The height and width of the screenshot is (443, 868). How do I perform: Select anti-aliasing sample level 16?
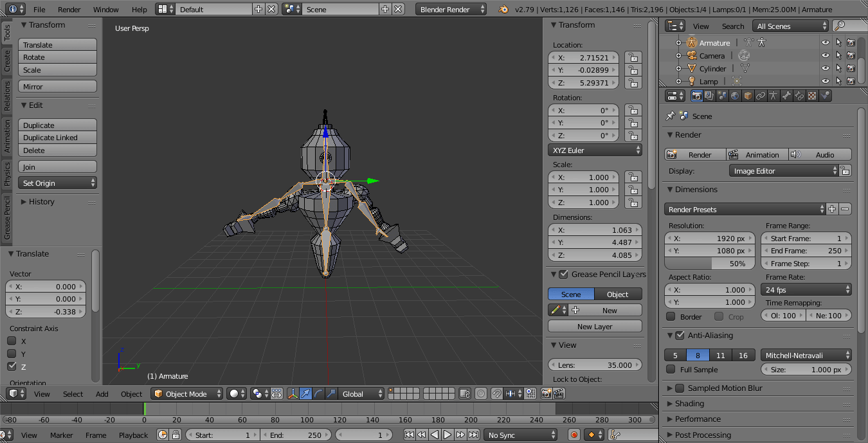pos(743,355)
